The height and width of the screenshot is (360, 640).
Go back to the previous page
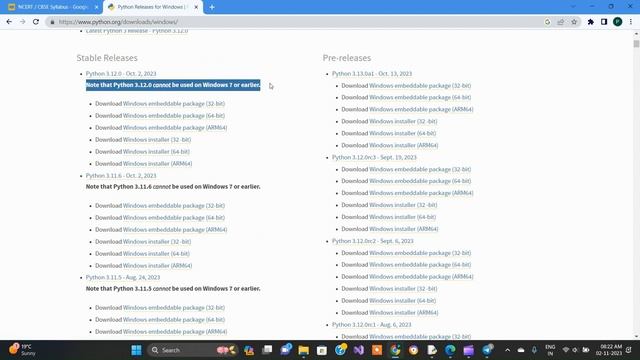coord(9,22)
